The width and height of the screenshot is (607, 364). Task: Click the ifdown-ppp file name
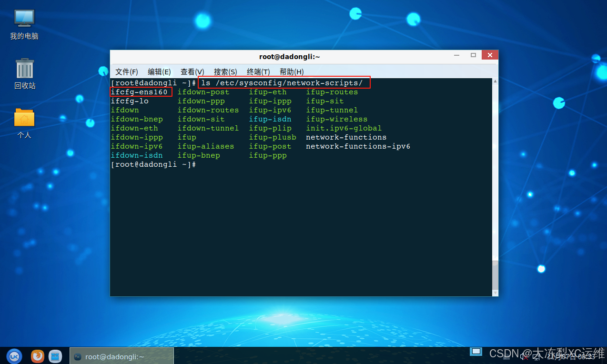point(201,101)
